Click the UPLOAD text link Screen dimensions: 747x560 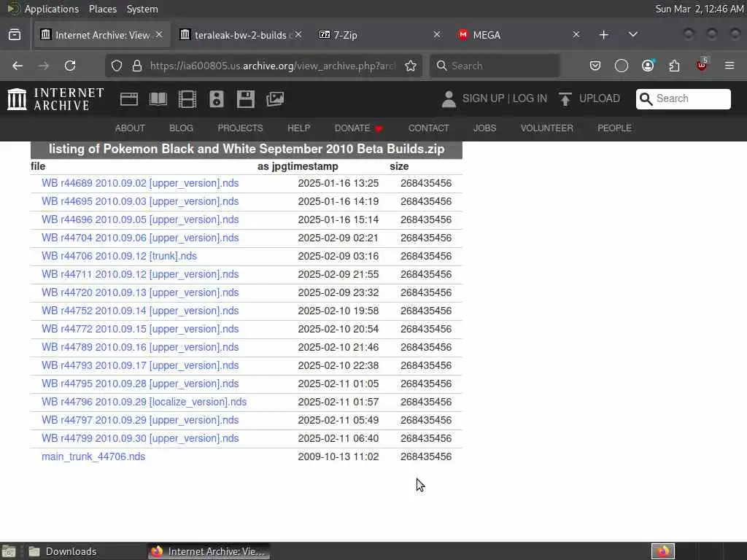click(600, 98)
